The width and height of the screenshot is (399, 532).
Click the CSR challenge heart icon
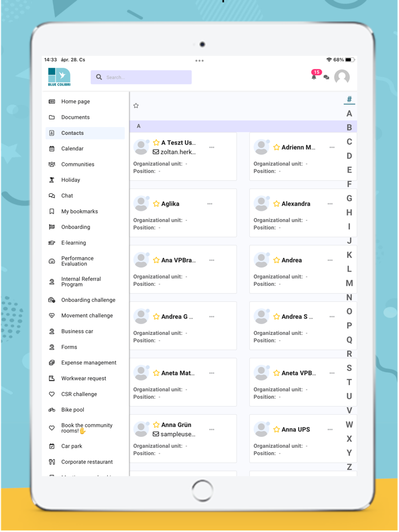tap(52, 394)
